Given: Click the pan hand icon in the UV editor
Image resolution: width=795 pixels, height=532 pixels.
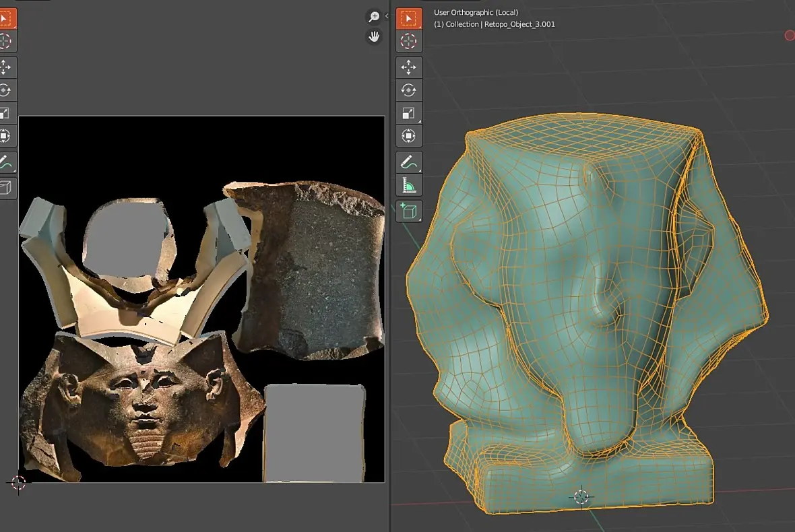Looking at the screenshot, I should tap(374, 37).
